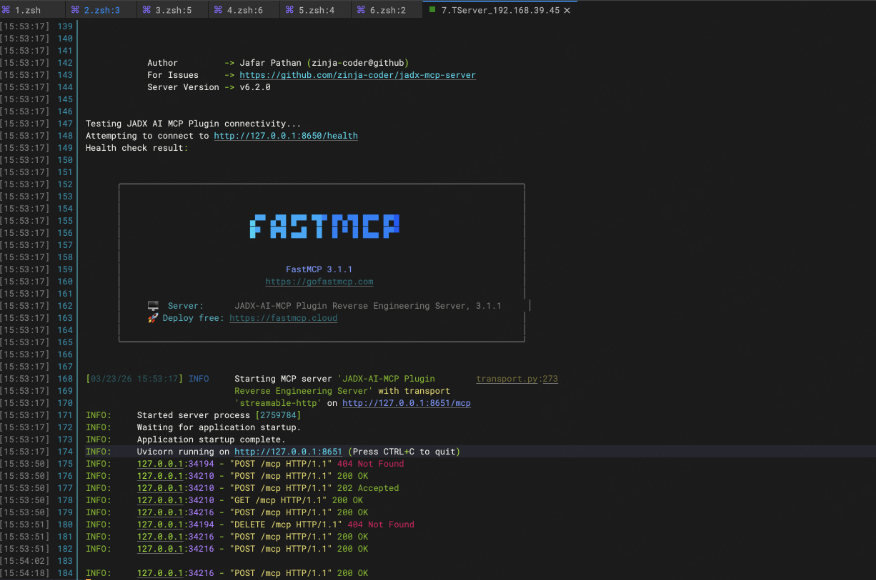
Task: Click the DELETE /mcp 404 Not Found entry
Action: 250,525
